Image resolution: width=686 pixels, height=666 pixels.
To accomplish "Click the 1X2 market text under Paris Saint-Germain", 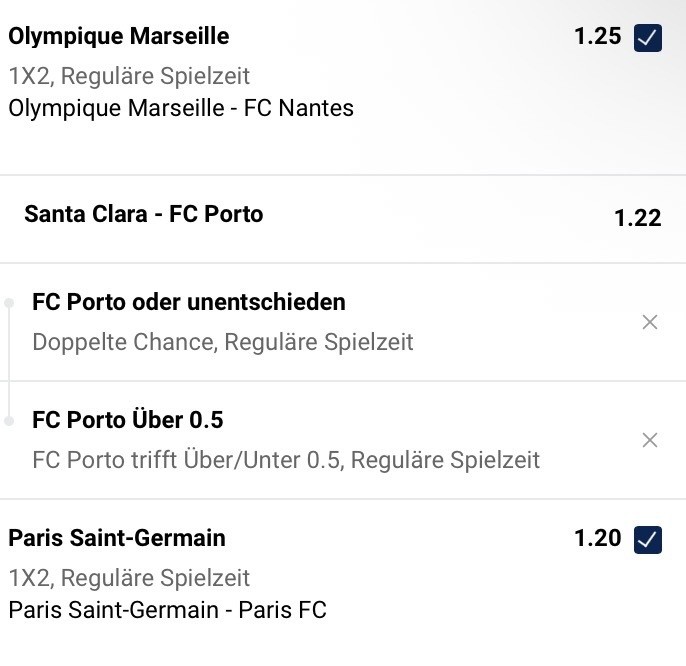I will (x=129, y=577).
